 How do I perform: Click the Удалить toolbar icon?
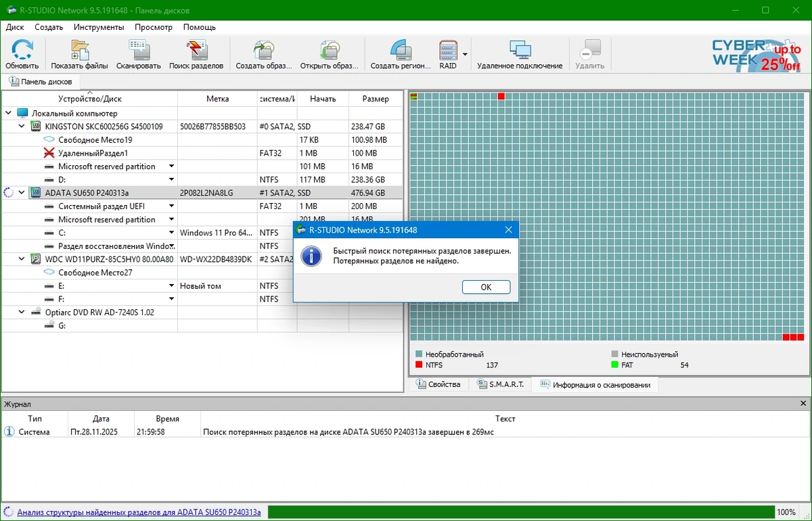pos(590,54)
